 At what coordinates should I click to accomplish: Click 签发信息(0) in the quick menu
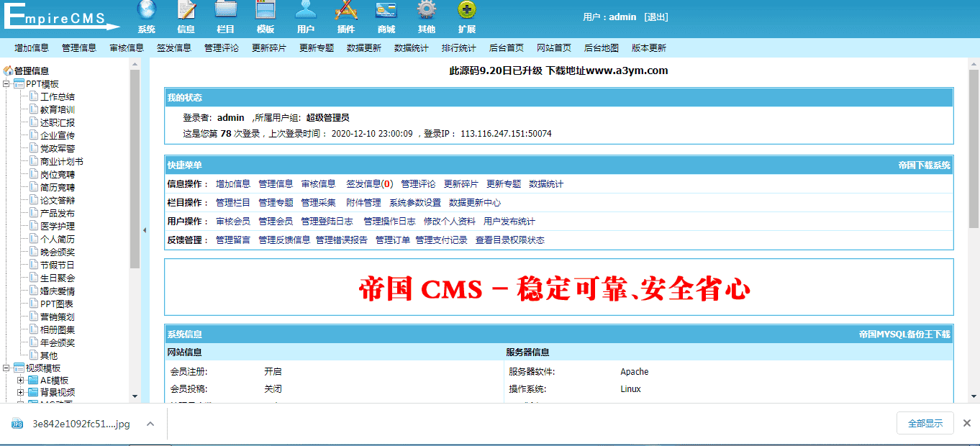pyautogui.click(x=369, y=184)
